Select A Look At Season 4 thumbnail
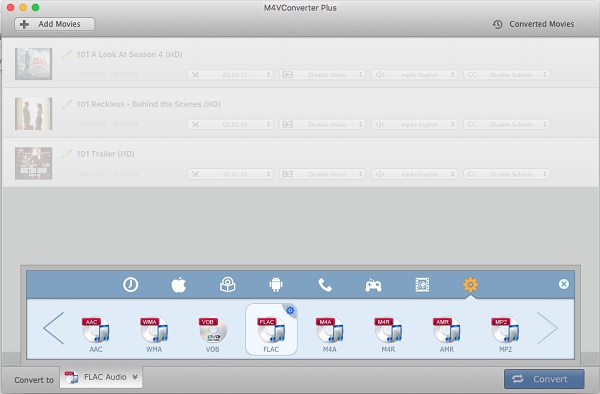600x394 pixels. [x=34, y=64]
